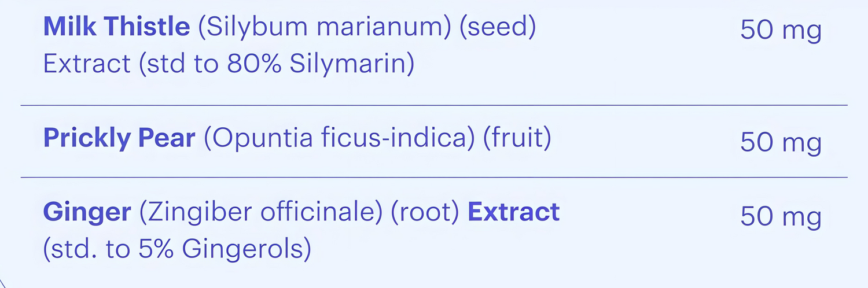Click the (seed) plant part label

[x=496, y=27]
